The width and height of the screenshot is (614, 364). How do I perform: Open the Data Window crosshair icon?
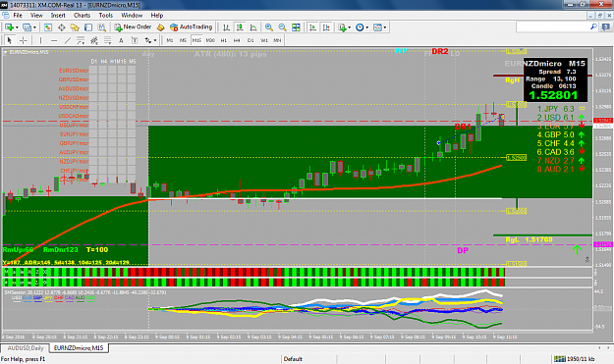62,27
